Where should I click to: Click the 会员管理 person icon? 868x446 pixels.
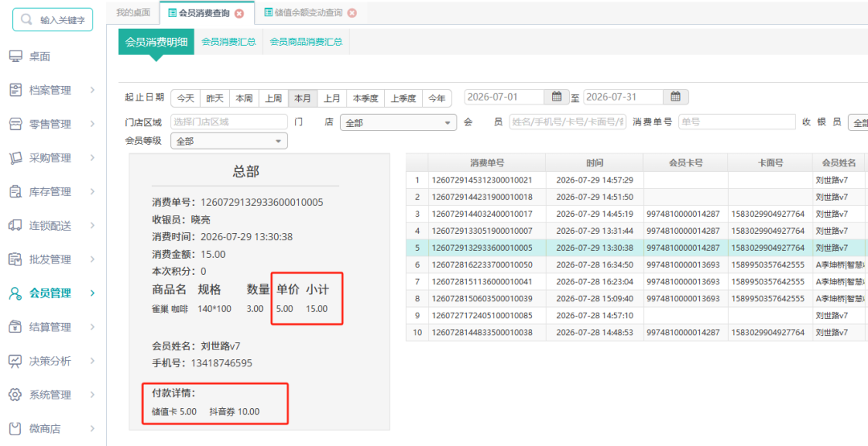[x=15, y=293]
